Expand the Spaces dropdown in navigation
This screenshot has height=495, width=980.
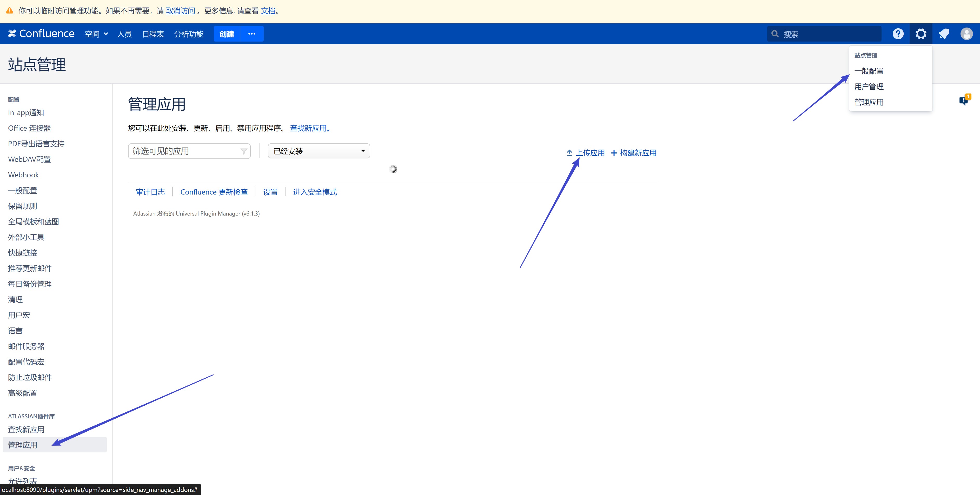(x=96, y=34)
